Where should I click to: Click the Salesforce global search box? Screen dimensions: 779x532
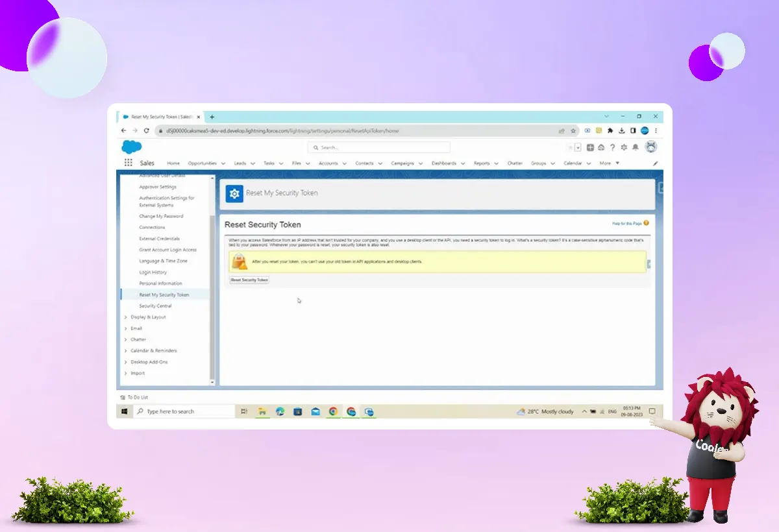coord(379,147)
